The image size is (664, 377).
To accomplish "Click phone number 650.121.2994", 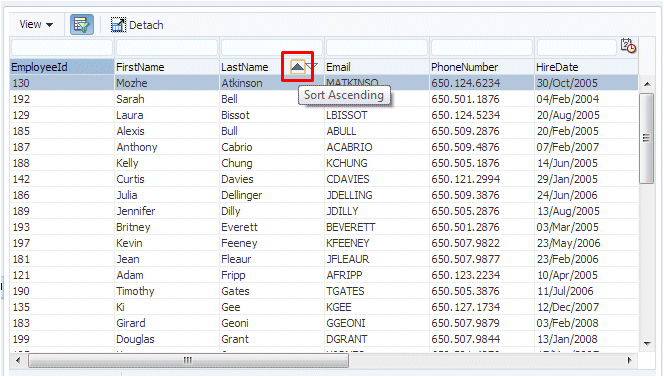I will click(465, 179).
